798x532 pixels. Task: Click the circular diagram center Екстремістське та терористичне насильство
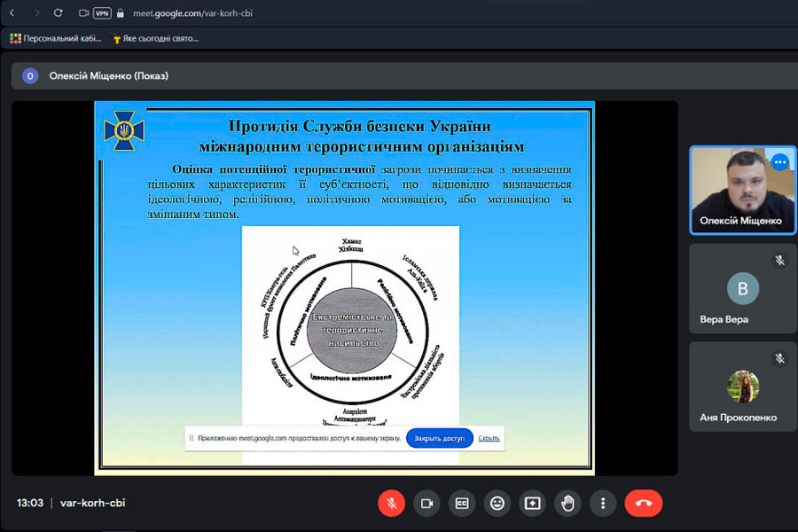352,330
